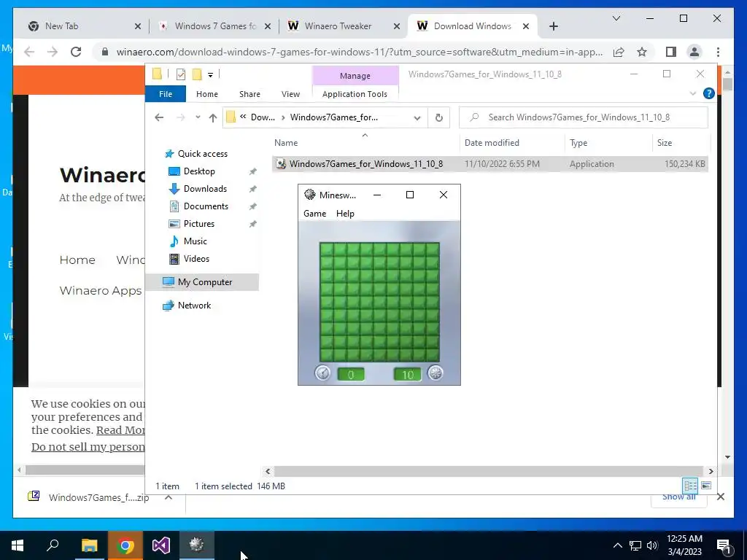Open File Explorer from taskbar
This screenshot has width=747, height=560.
(x=89, y=545)
